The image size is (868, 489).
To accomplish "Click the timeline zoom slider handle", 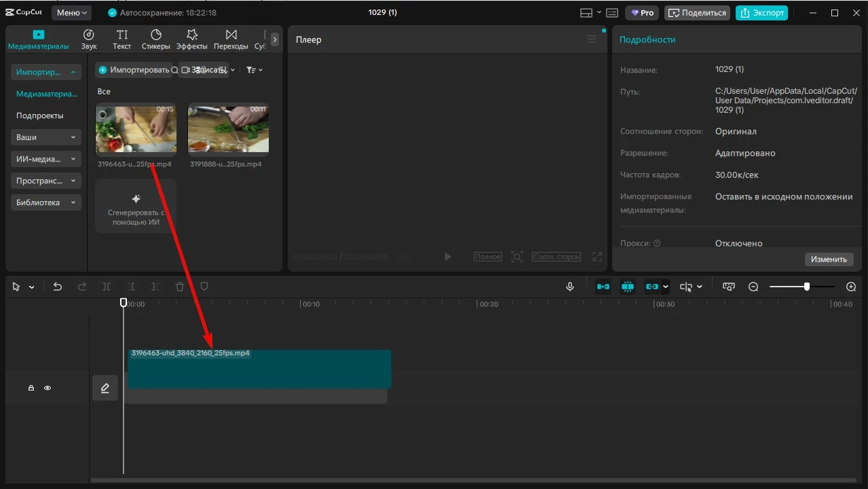I will (806, 287).
